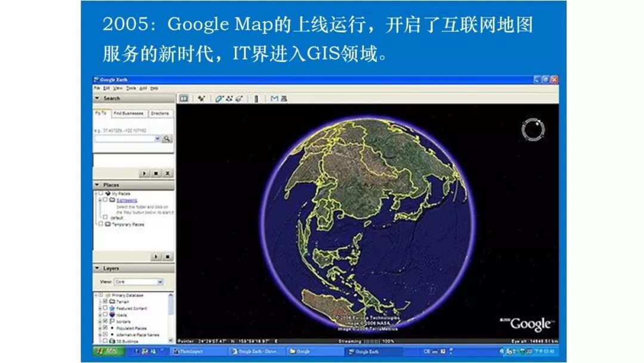644x363 pixels.
Task: Clear search results with X button
Action: click(x=168, y=174)
